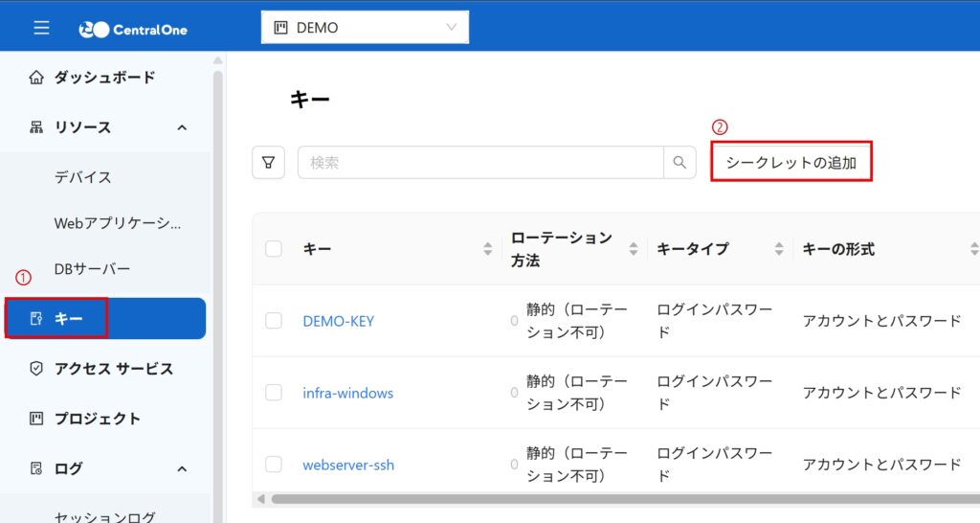
Task: Click the search magnifier icon
Action: click(x=679, y=163)
